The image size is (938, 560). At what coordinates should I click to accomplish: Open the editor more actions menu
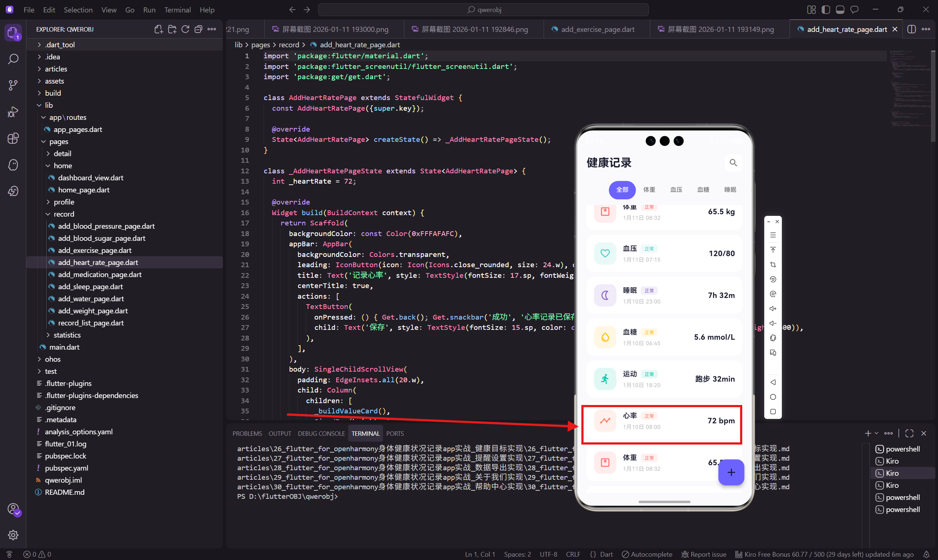click(926, 29)
